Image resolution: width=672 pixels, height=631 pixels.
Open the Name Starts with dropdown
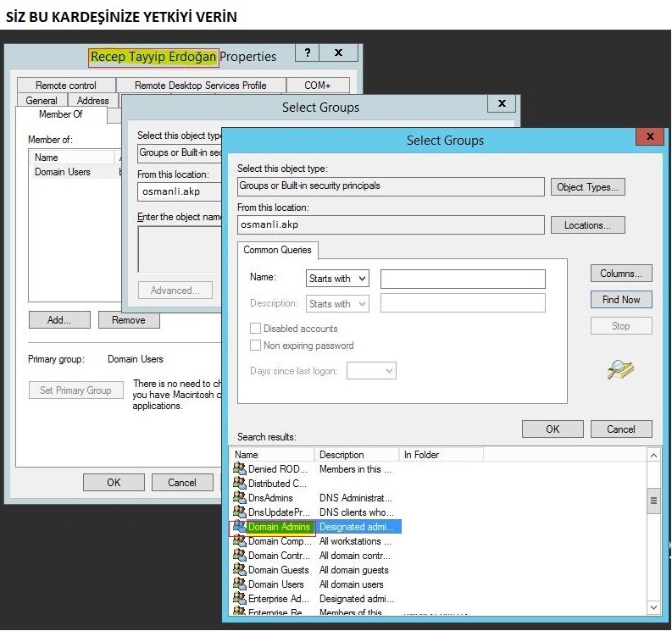click(337, 279)
